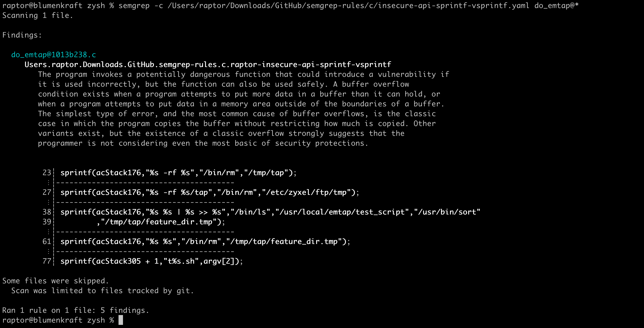Click the semgrep command word in first line

coord(134,6)
